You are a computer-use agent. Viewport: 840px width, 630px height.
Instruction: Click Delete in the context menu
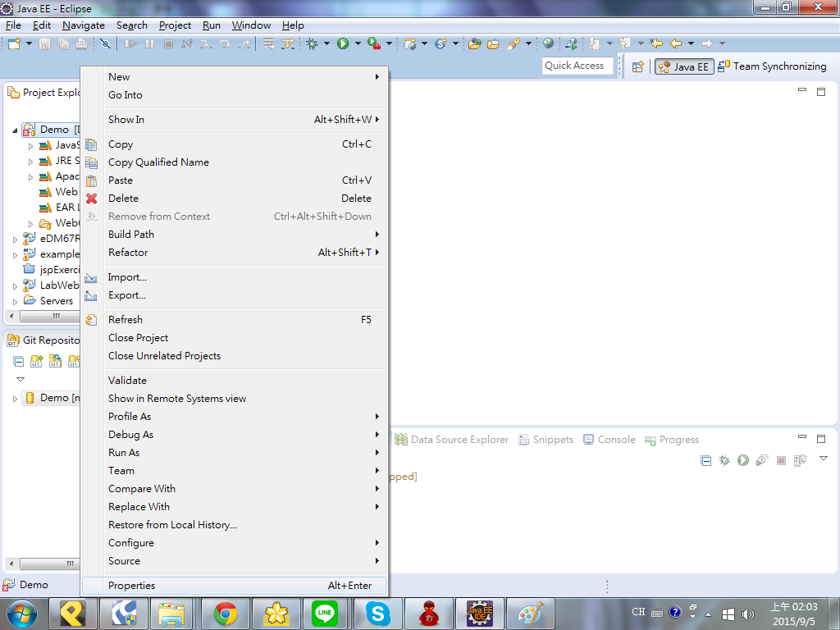tap(234, 199)
